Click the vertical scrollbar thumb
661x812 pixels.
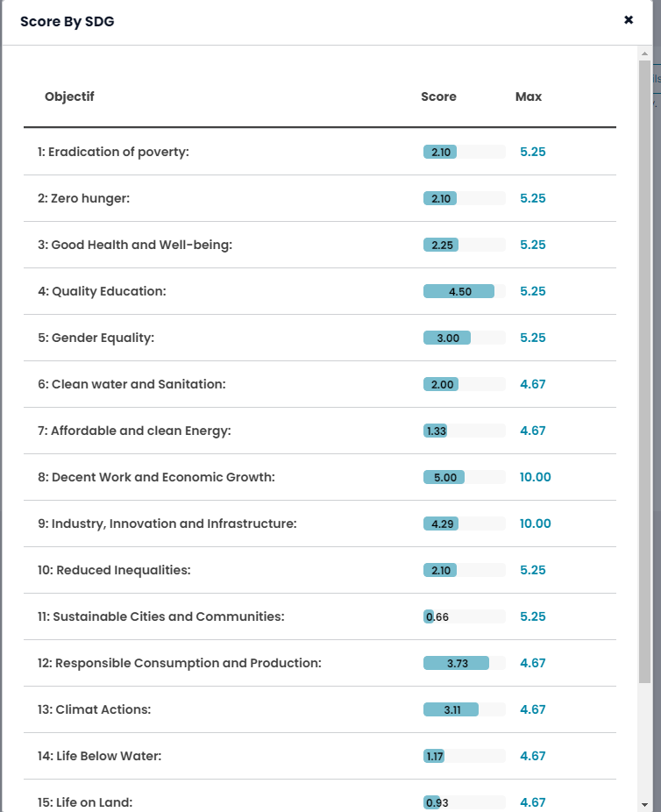[x=645, y=368]
